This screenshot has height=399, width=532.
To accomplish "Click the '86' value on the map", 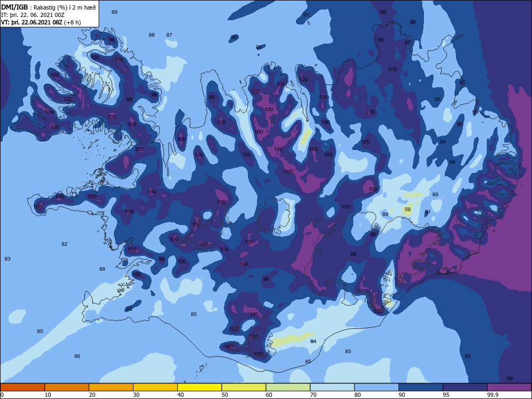I will [x=77, y=356].
